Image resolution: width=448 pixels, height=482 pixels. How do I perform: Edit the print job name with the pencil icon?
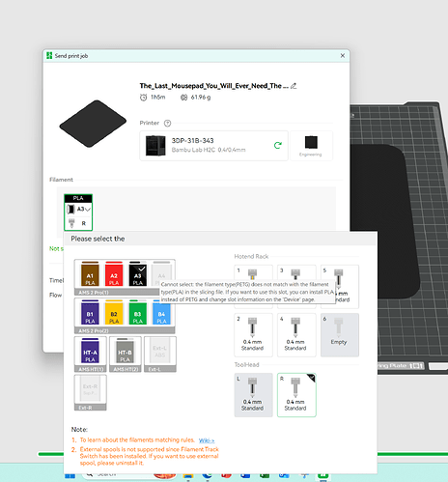pos(294,86)
